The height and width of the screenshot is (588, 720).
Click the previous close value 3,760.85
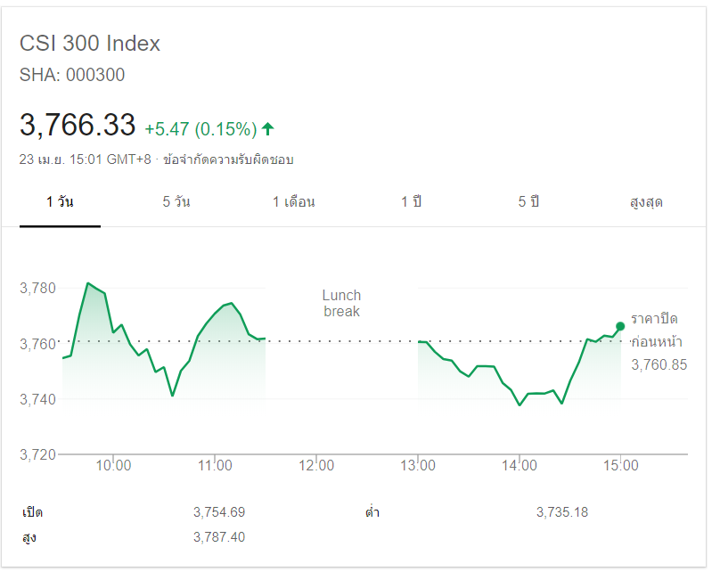(x=659, y=364)
